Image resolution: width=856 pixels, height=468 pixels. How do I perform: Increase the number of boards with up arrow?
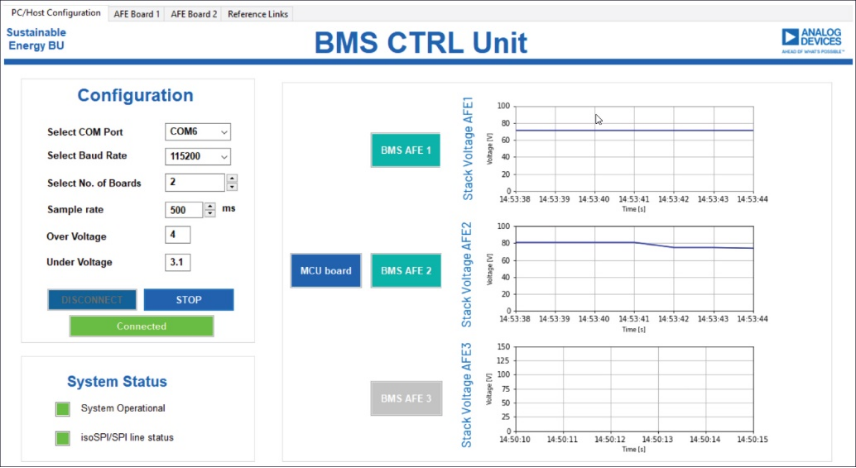[232, 178]
